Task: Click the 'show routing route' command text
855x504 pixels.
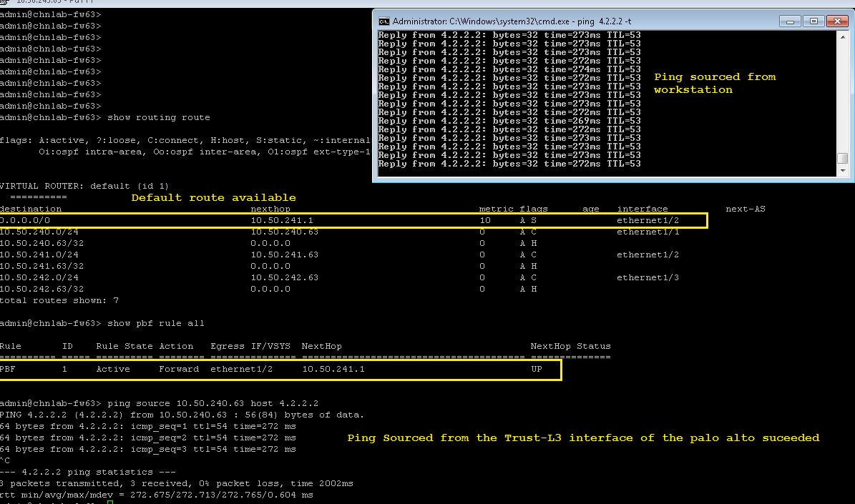Action: point(158,117)
